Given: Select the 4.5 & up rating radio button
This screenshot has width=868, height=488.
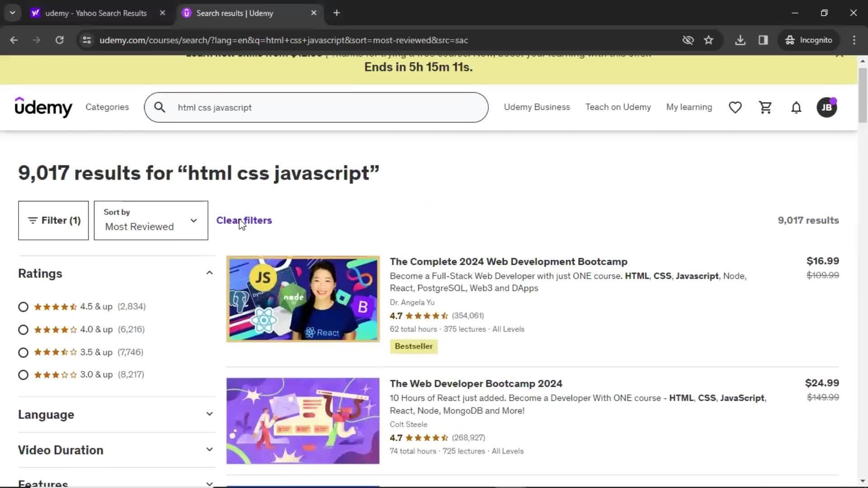Looking at the screenshot, I should click(x=23, y=307).
